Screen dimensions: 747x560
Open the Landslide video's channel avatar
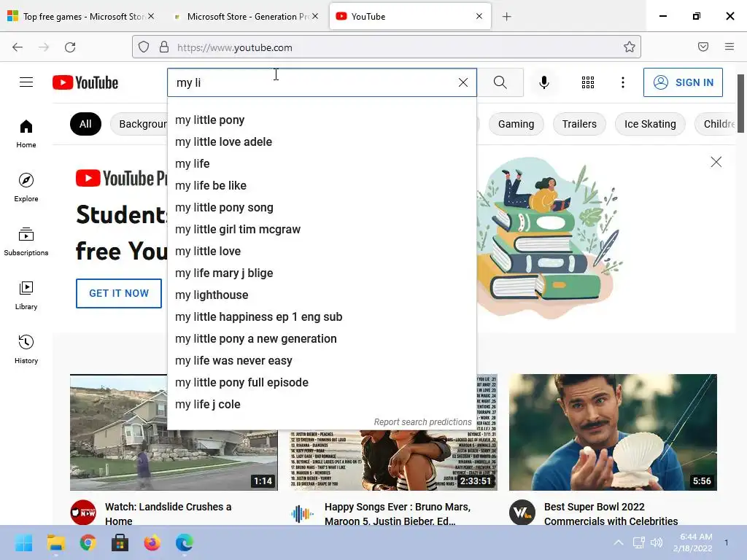83,513
